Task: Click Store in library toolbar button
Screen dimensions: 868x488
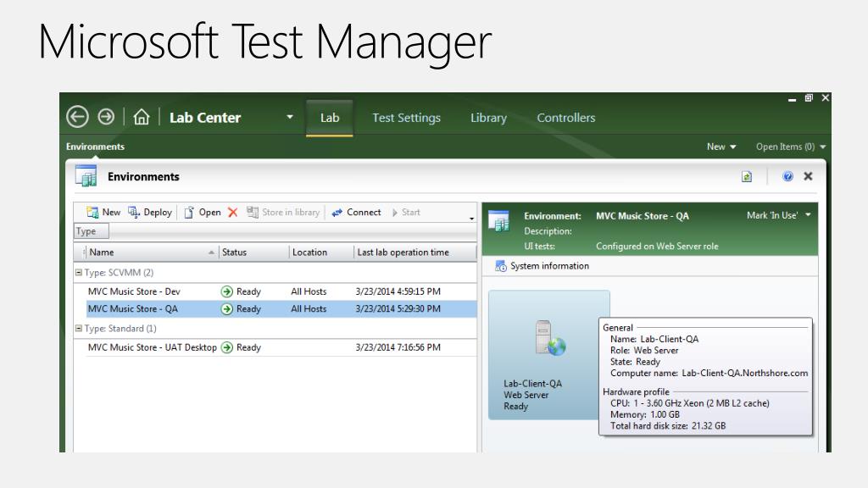Action: click(x=283, y=212)
